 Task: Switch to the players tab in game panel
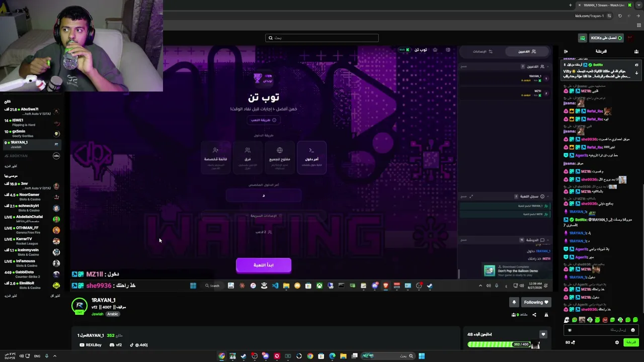tap(527, 51)
